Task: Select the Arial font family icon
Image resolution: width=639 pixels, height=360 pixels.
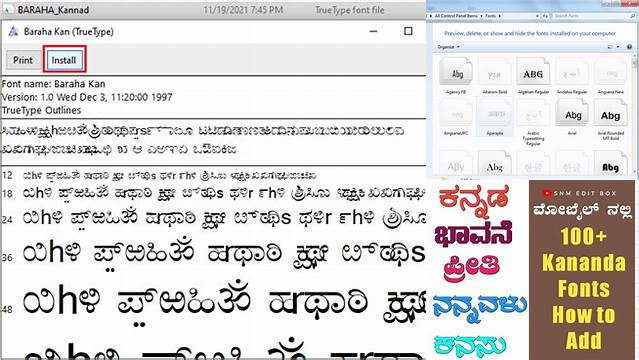Action: (x=572, y=115)
